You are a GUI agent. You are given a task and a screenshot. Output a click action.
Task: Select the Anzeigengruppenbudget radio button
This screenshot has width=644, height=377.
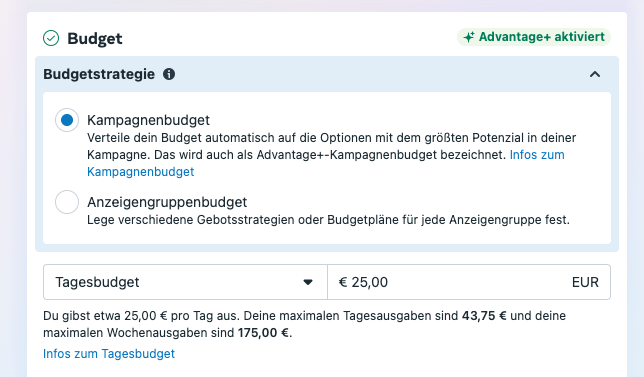point(67,202)
